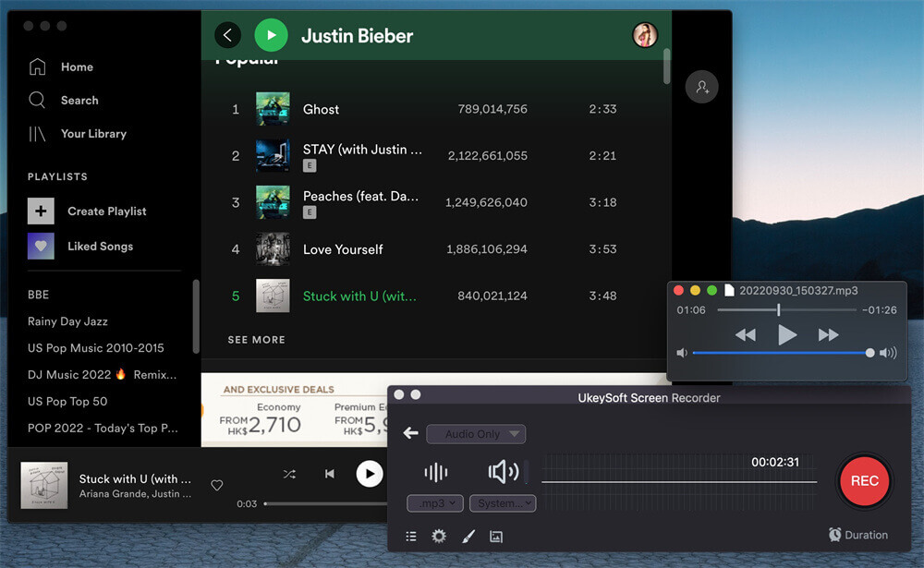The image size is (924, 568).
Task: Open the System audio source dropdown
Action: (x=503, y=503)
